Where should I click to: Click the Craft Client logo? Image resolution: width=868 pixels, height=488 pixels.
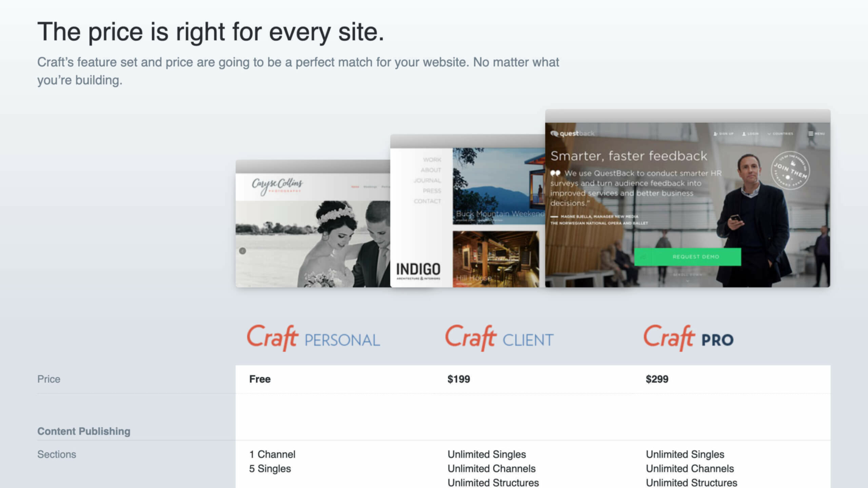[499, 338]
